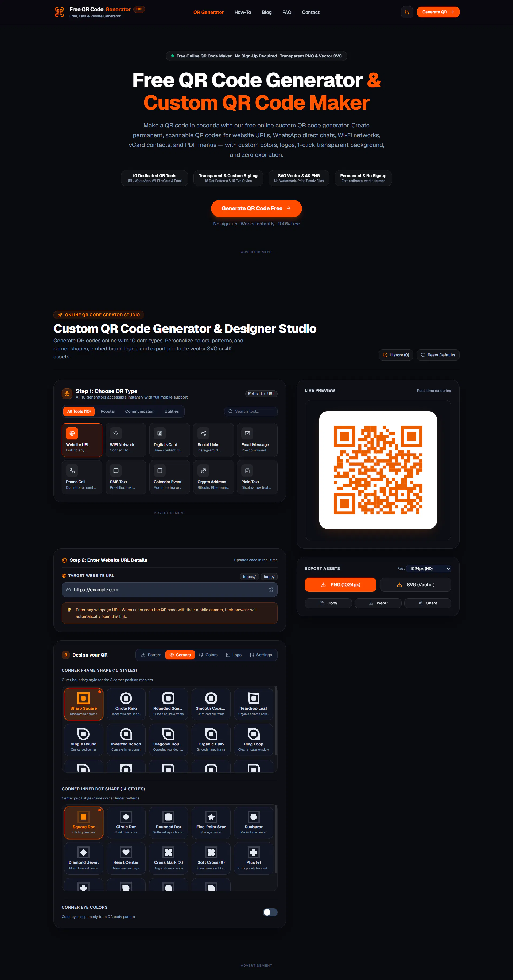Image resolution: width=513 pixels, height=980 pixels.
Task: Show Utilities tools filter
Action: click(x=172, y=411)
